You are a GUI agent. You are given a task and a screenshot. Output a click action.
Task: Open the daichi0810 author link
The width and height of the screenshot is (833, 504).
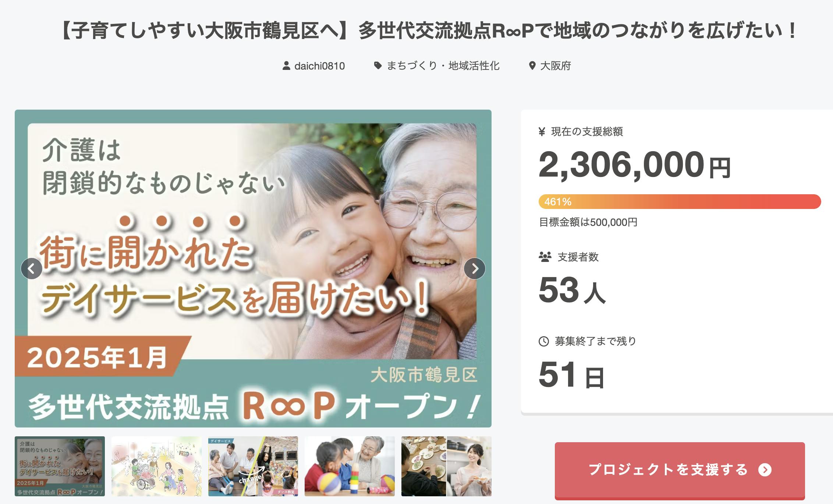pyautogui.click(x=319, y=66)
